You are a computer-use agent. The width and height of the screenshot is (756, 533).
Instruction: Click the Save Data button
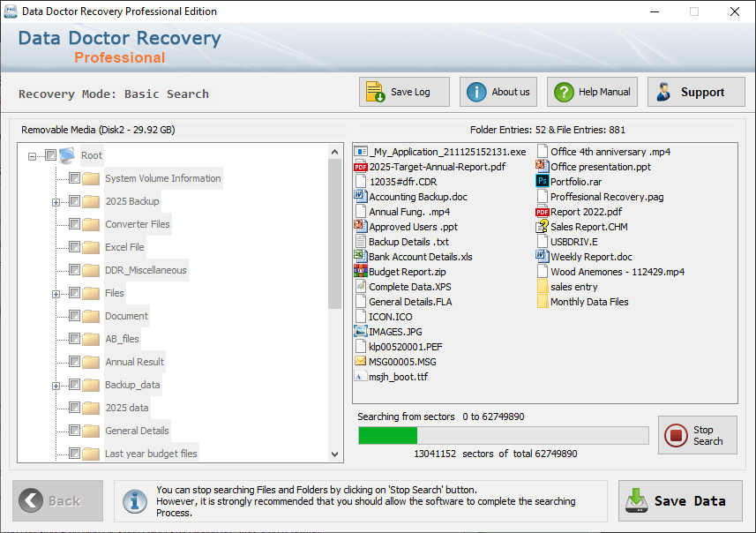click(680, 500)
